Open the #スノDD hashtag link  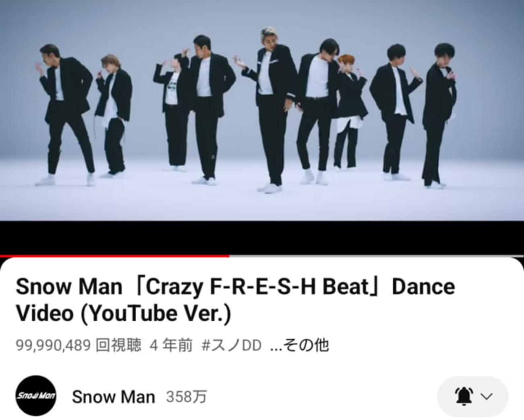point(231,345)
